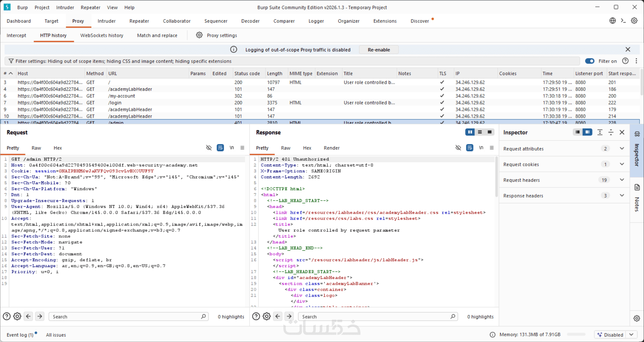Click the filter funnel icon

pyautogui.click(x=11, y=61)
